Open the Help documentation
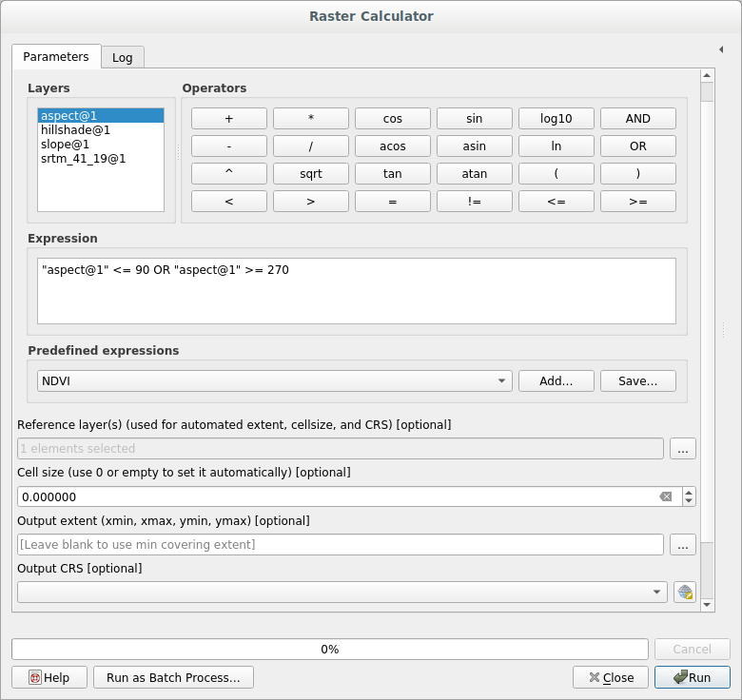The height and width of the screenshot is (700, 742). [49, 677]
